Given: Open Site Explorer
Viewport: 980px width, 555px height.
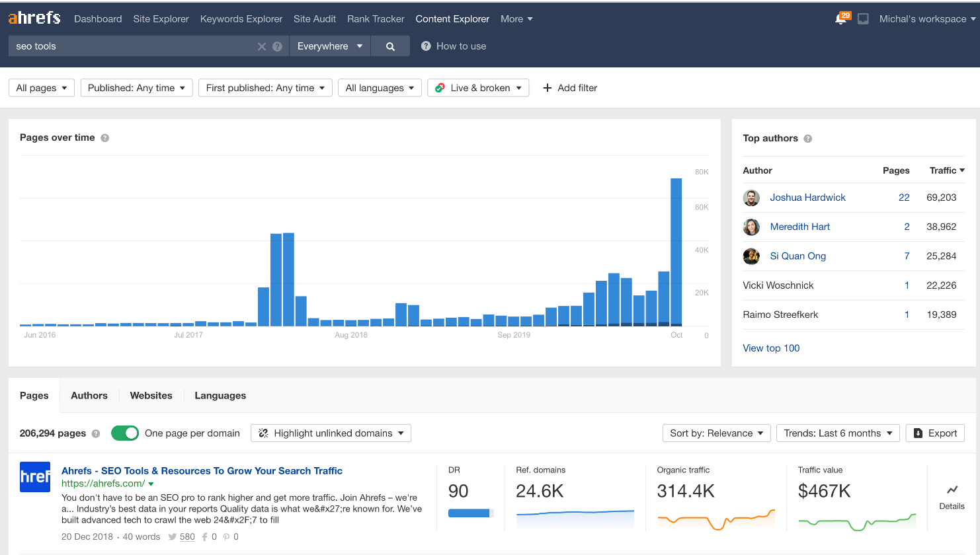Looking at the screenshot, I should [161, 19].
